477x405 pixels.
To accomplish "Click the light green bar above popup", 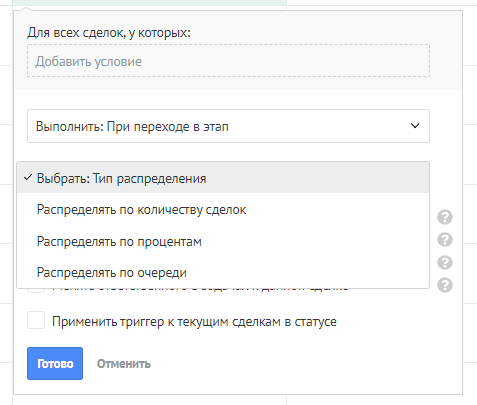I will [150, 2].
